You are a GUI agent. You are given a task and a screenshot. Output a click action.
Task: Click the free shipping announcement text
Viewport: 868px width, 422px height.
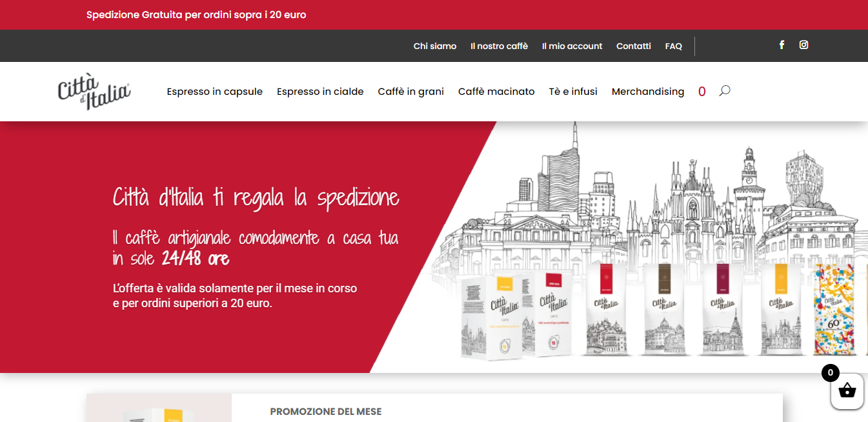pos(196,15)
